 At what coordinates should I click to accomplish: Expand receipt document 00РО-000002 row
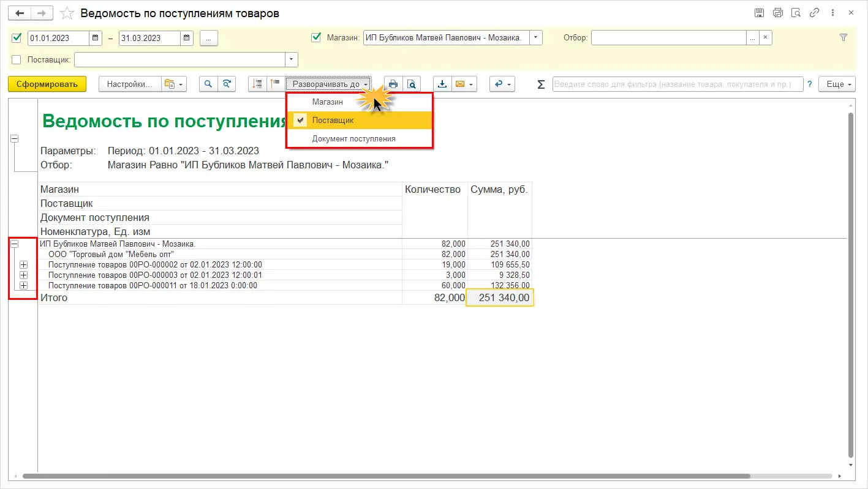[23, 265]
